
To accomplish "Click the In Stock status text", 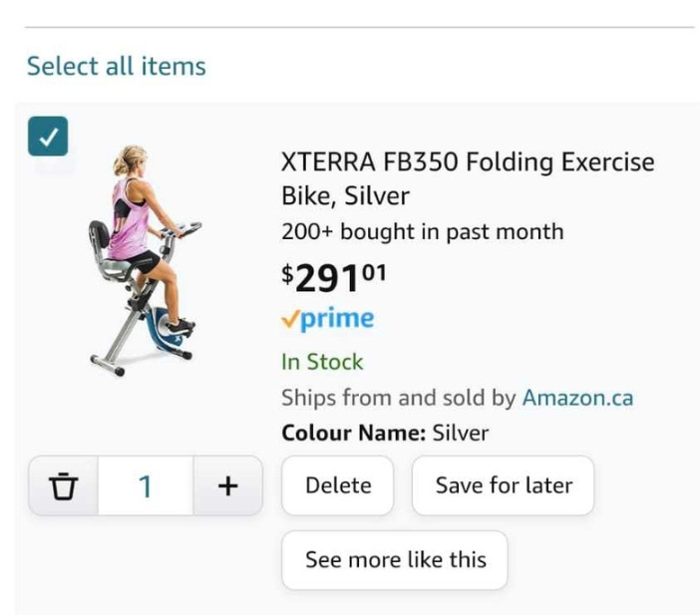I will 322,362.
